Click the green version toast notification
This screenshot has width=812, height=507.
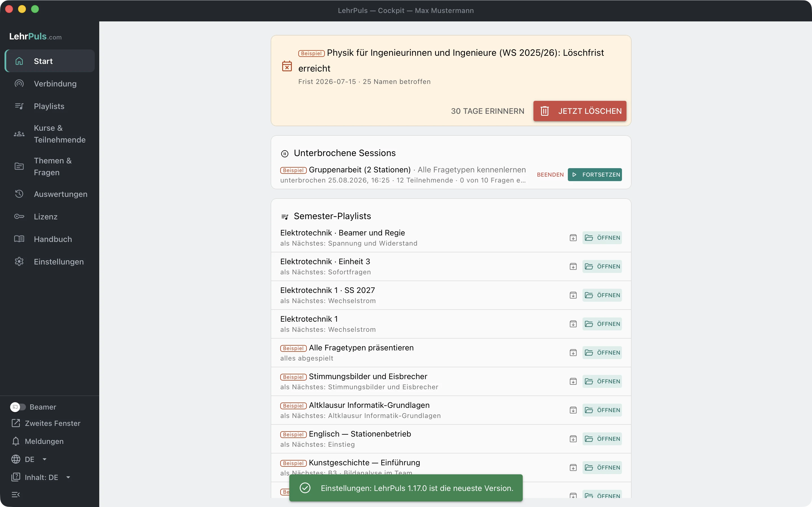coord(406,488)
